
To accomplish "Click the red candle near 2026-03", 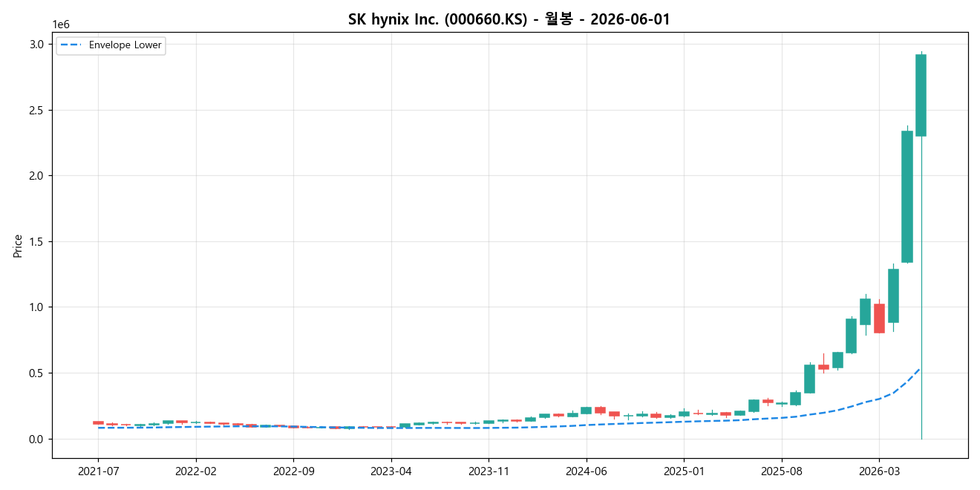I will [x=879, y=318].
